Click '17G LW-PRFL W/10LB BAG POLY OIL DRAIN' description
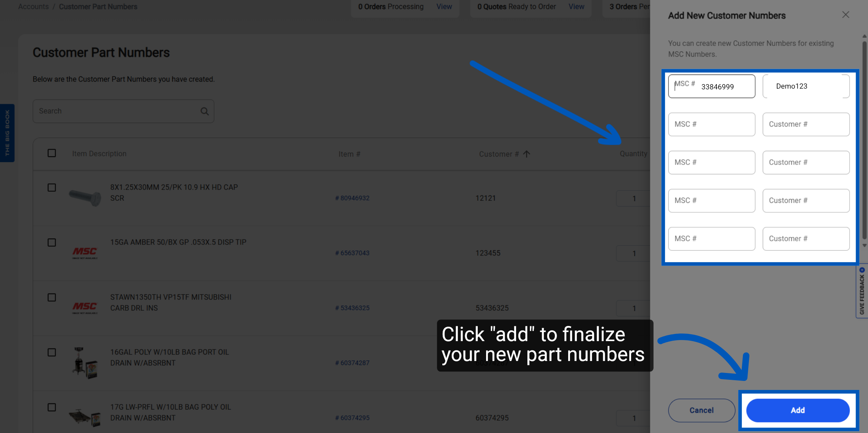 170,412
